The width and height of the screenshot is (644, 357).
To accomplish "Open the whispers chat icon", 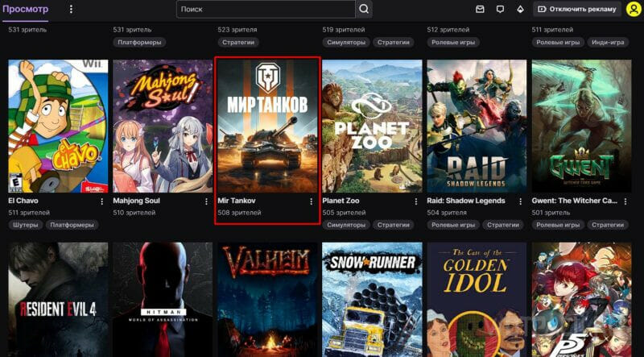I will pyautogui.click(x=500, y=9).
